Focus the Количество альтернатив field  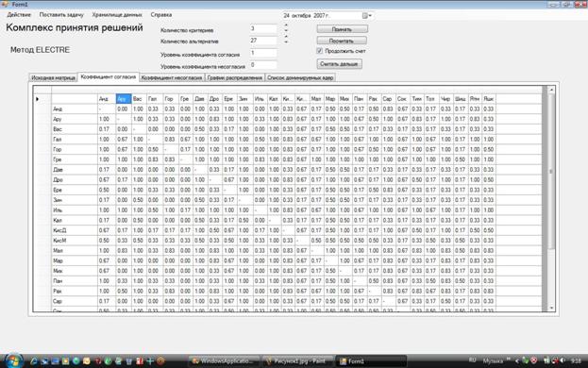pyautogui.click(x=263, y=40)
